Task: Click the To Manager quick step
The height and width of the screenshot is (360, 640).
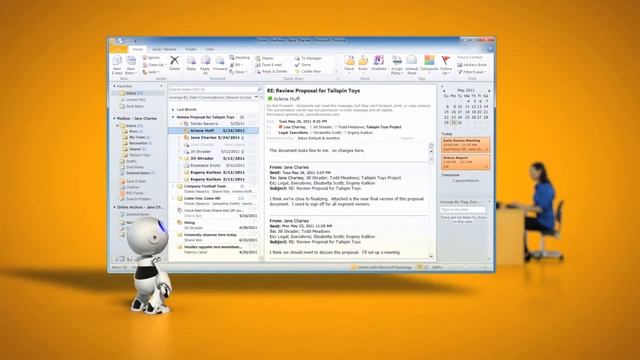Action: tap(308, 58)
